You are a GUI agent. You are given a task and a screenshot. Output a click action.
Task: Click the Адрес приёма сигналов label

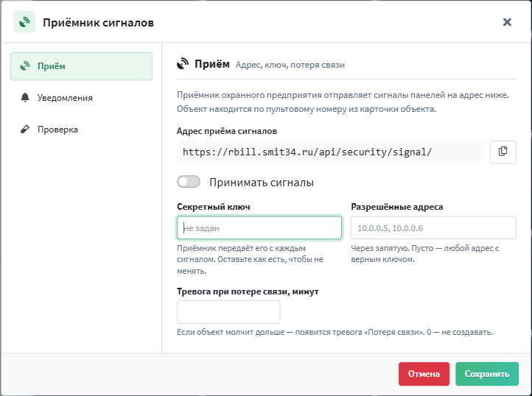[x=227, y=131]
